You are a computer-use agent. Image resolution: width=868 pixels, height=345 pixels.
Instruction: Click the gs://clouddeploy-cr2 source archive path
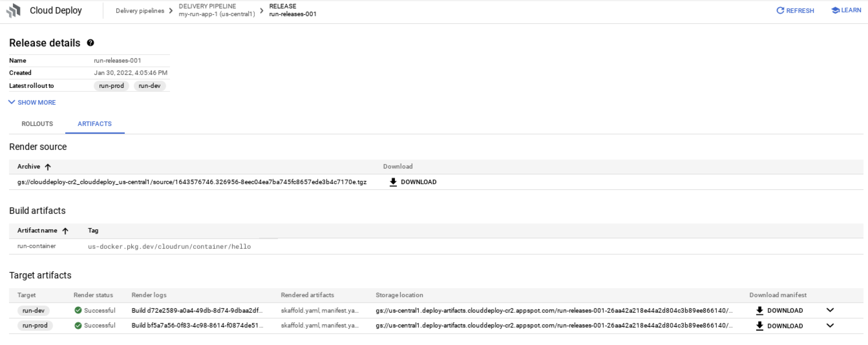click(192, 182)
